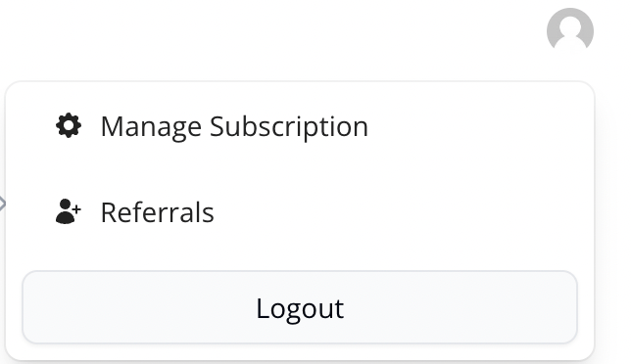This screenshot has width=631, height=364.
Task: Click the gear icon beside Manage Subscription
Action: click(69, 126)
